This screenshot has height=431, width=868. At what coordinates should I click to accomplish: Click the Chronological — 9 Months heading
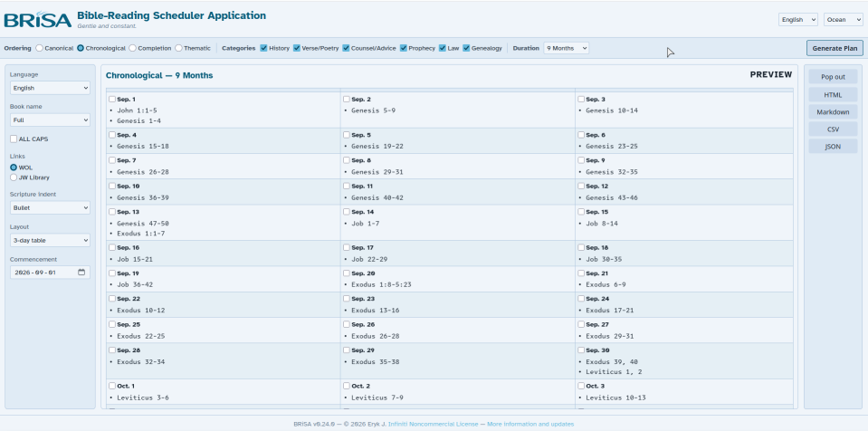[x=159, y=75]
